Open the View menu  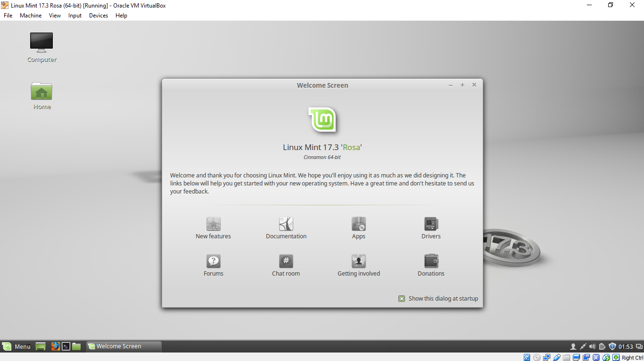55,16
